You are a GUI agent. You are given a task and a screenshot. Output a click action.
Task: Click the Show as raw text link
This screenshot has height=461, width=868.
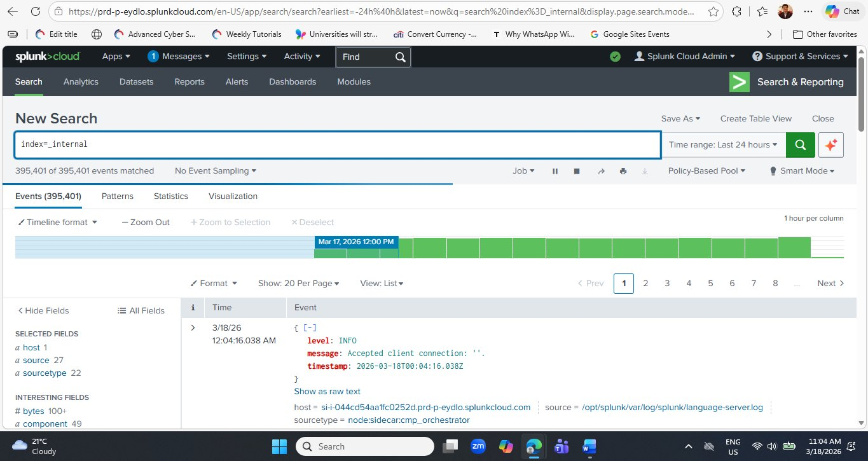pos(327,391)
